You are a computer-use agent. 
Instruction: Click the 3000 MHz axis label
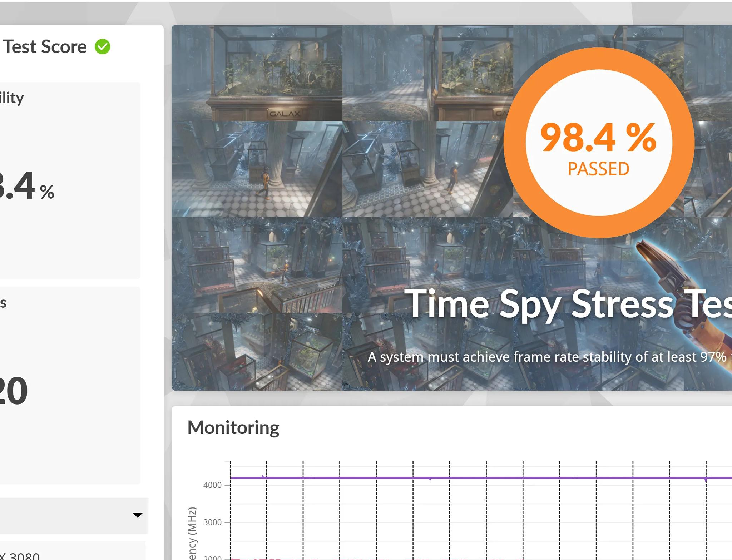212,522
